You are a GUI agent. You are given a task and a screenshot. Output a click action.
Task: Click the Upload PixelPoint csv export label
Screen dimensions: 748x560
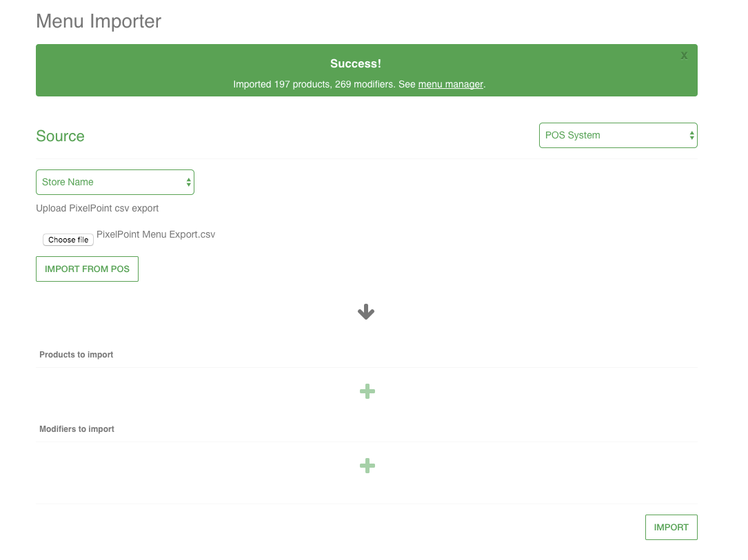pos(97,208)
